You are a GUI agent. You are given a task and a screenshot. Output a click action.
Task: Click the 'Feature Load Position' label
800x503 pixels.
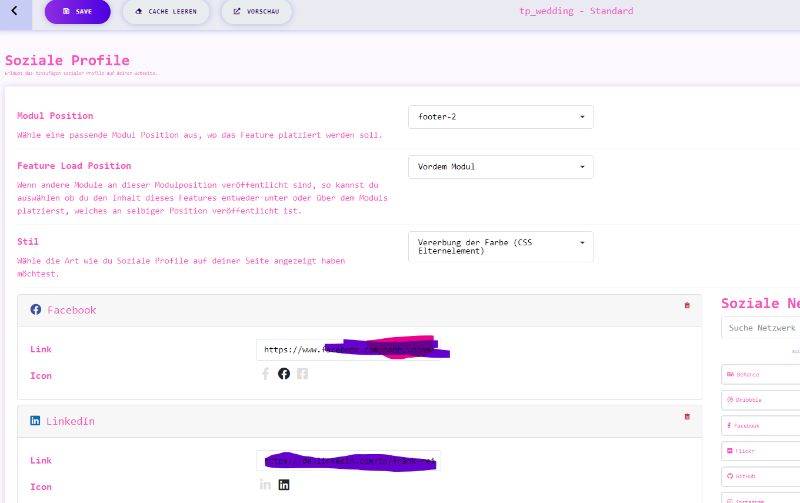tap(74, 166)
